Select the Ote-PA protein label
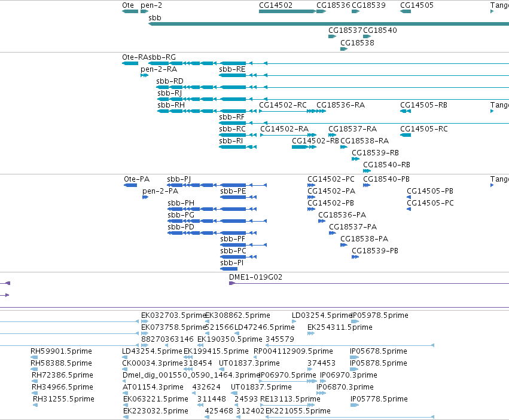Image resolution: width=509 pixels, height=420 pixels. point(136,179)
